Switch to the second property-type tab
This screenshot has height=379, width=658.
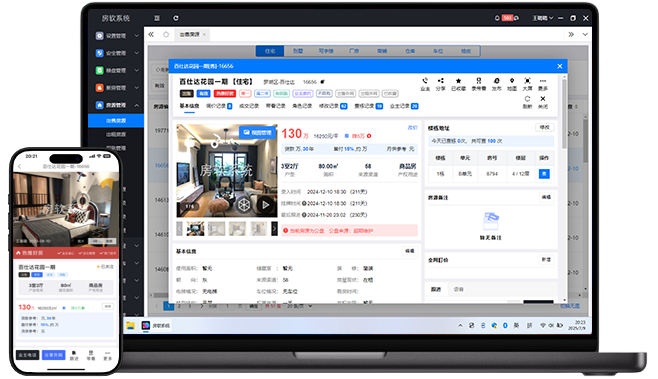298,51
